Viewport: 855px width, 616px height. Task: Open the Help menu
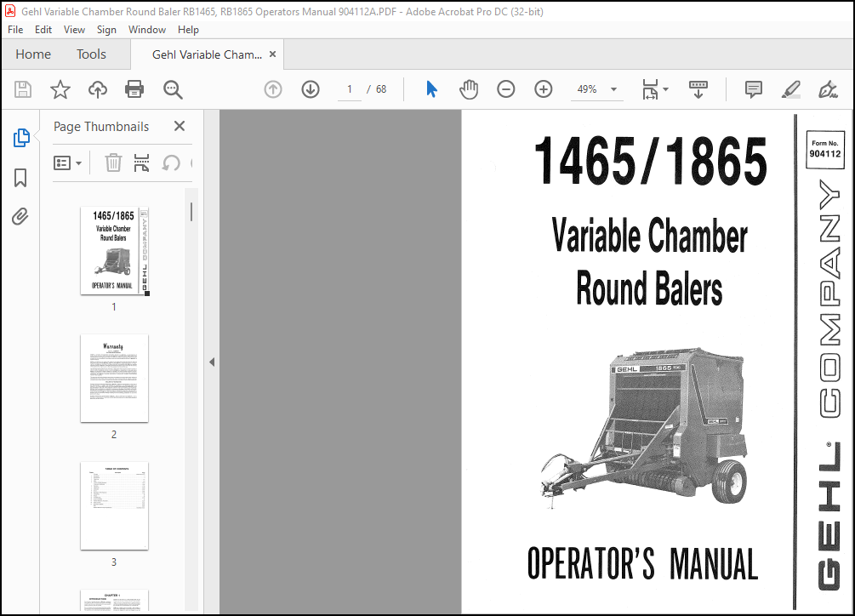(188, 30)
